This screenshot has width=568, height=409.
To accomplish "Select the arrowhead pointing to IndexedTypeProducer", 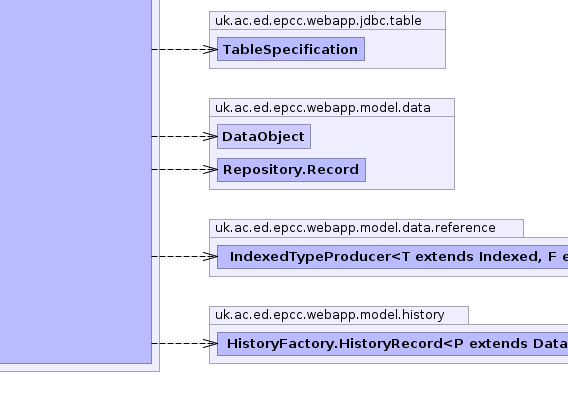I will 210,256.
